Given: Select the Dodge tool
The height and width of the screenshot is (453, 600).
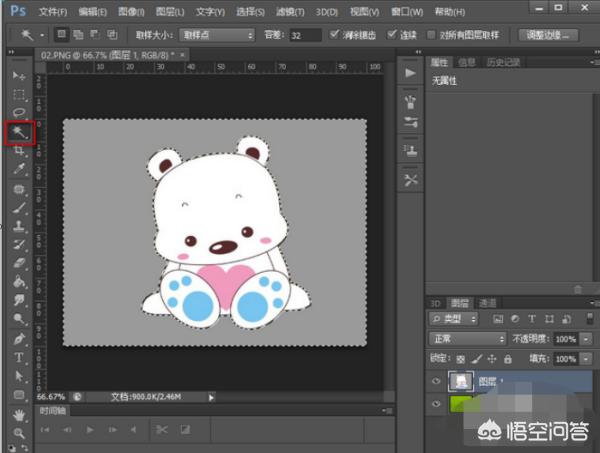Looking at the screenshot, I should point(19,318).
